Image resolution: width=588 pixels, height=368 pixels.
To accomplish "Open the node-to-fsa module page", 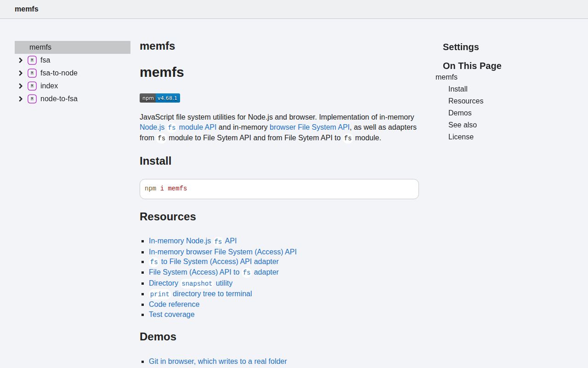I will click(x=59, y=99).
